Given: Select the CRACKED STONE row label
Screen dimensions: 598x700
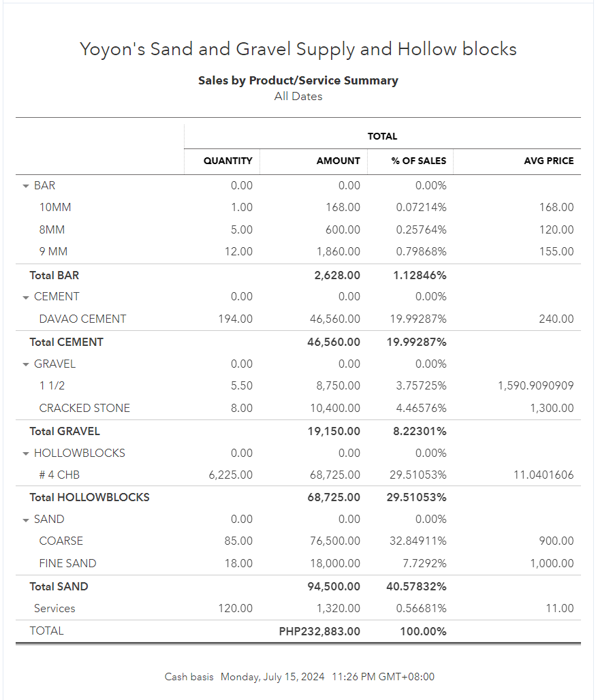Looking at the screenshot, I should [84, 408].
